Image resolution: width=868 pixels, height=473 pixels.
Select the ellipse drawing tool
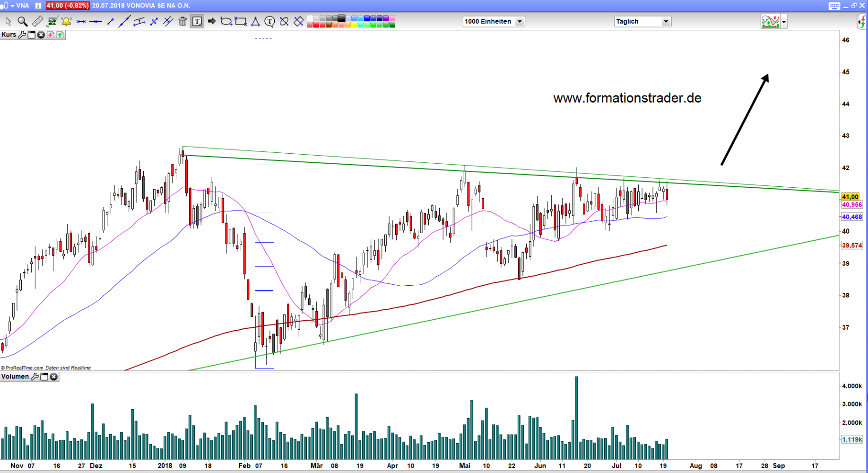pyautogui.click(x=226, y=21)
